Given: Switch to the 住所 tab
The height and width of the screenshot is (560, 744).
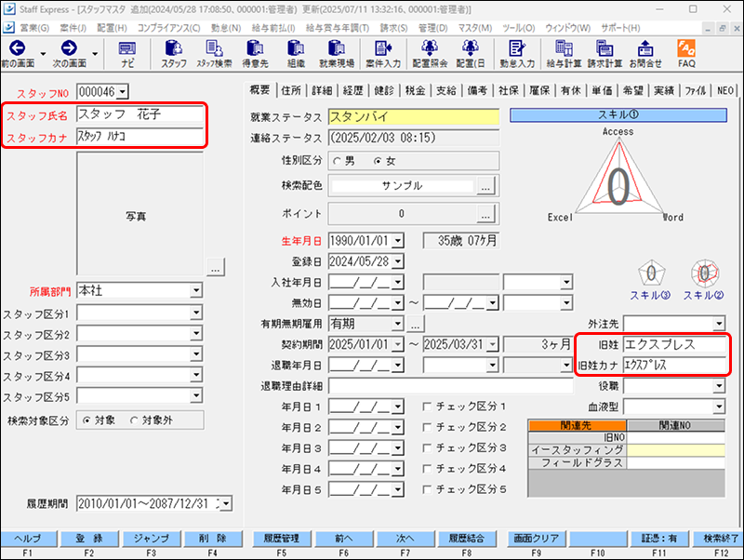Looking at the screenshot, I should (x=291, y=90).
